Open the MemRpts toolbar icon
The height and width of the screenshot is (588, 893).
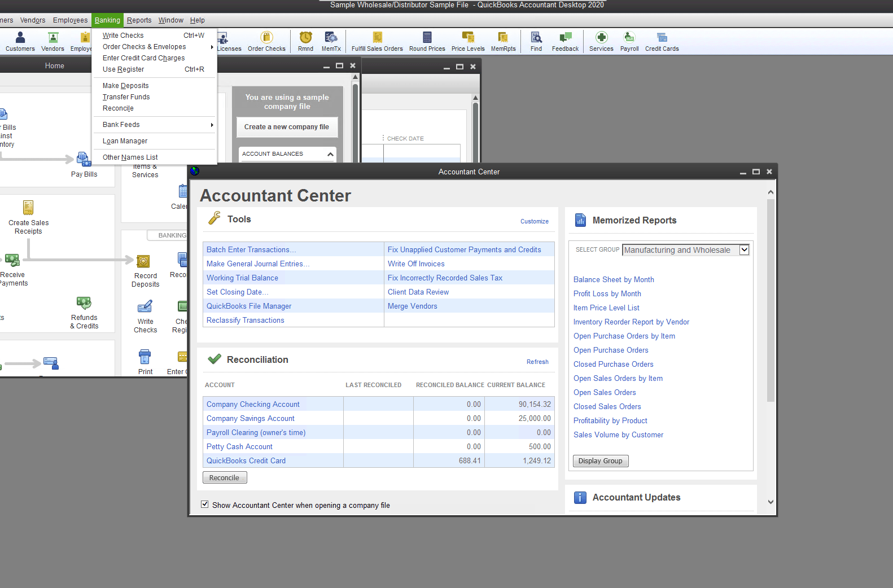pos(503,42)
